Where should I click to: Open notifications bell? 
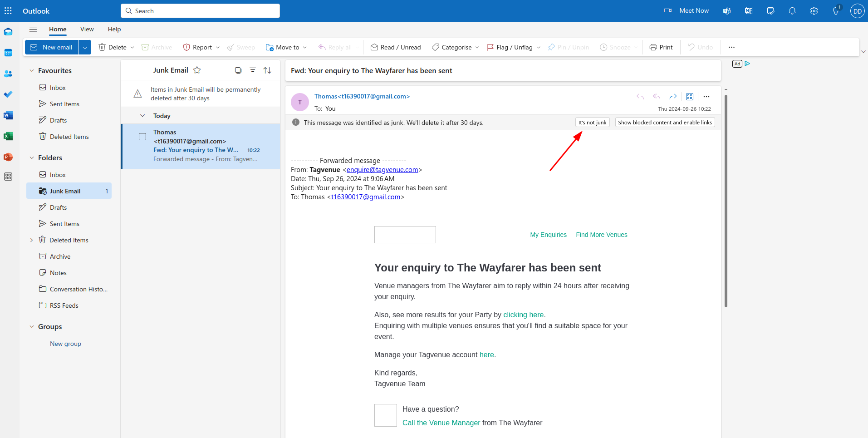click(x=792, y=11)
